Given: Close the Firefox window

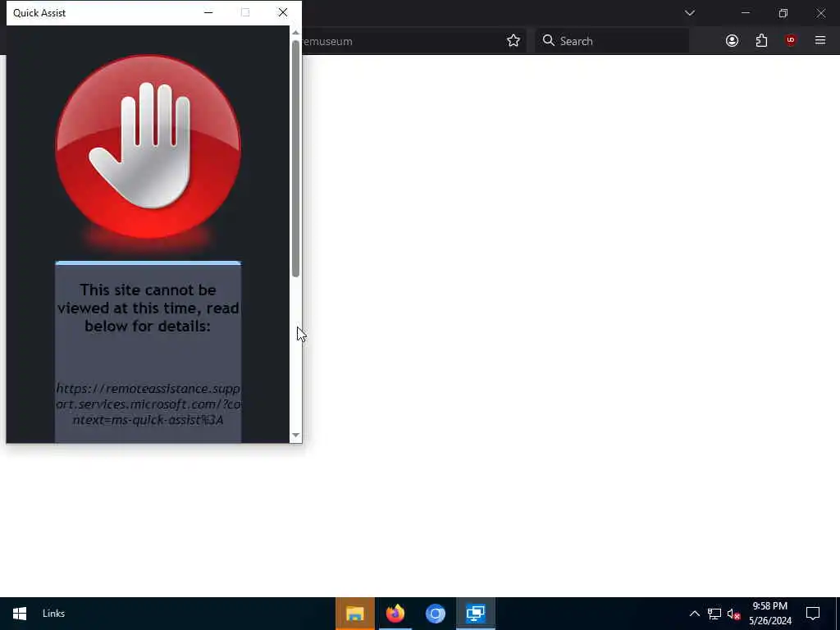Looking at the screenshot, I should pos(820,13).
